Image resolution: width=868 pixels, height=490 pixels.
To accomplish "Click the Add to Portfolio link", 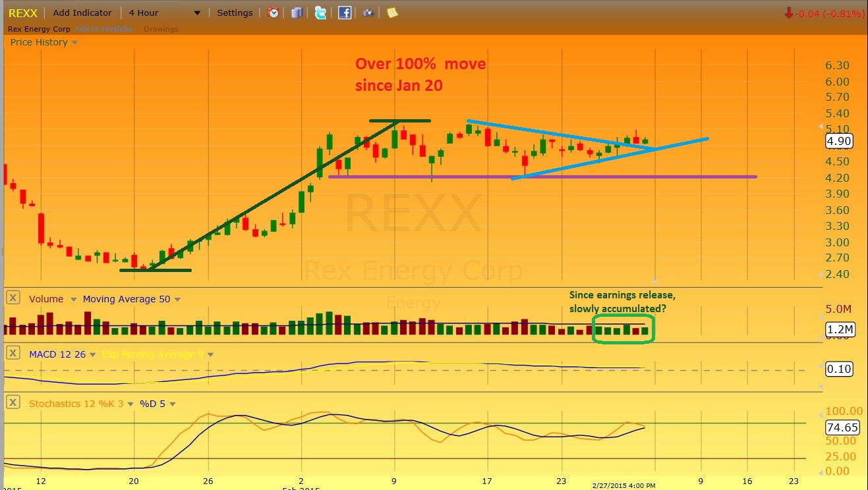I will (104, 29).
